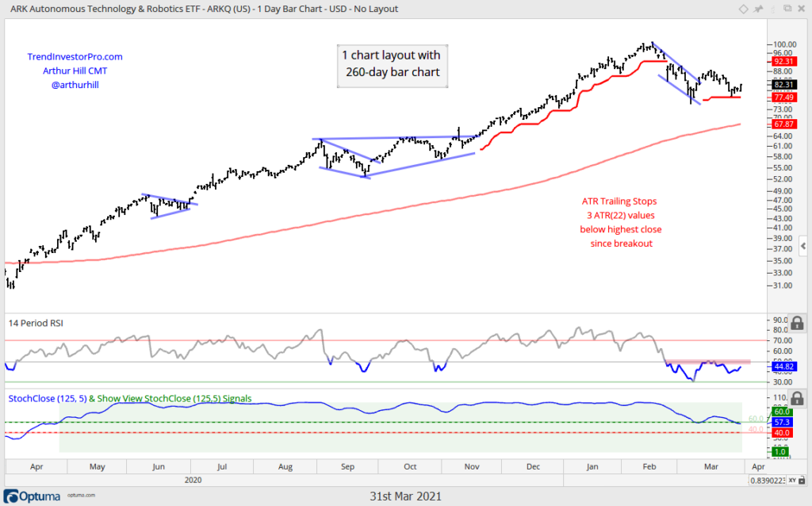The width and height of the screenshot is (812, 506).
Task: Click the person icon in the chart title bar
Action: point(773,9)
